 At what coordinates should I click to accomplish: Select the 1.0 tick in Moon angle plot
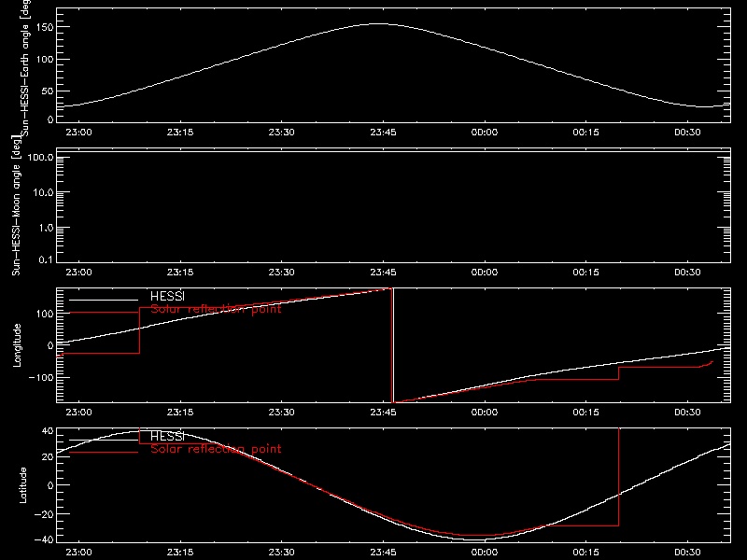pyautogui.click(x=46, y=228)
